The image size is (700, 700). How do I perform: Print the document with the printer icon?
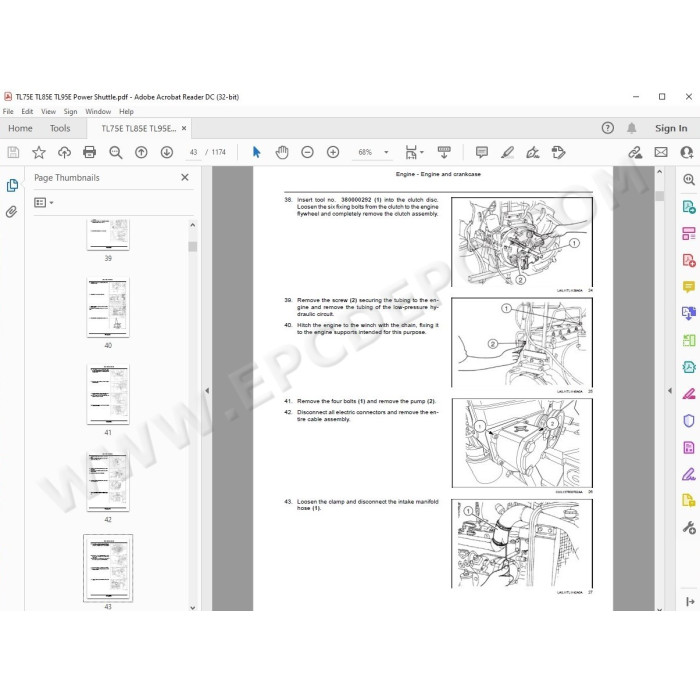pos(89,152)
